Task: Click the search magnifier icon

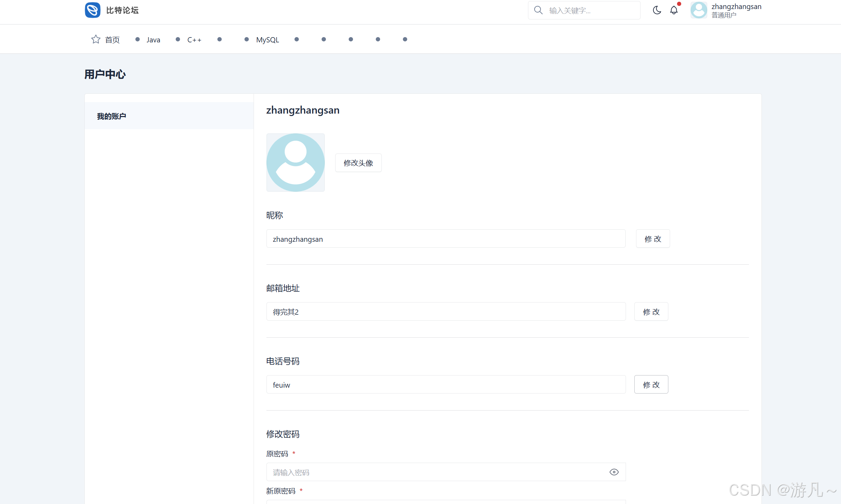Action: (538, 10)
